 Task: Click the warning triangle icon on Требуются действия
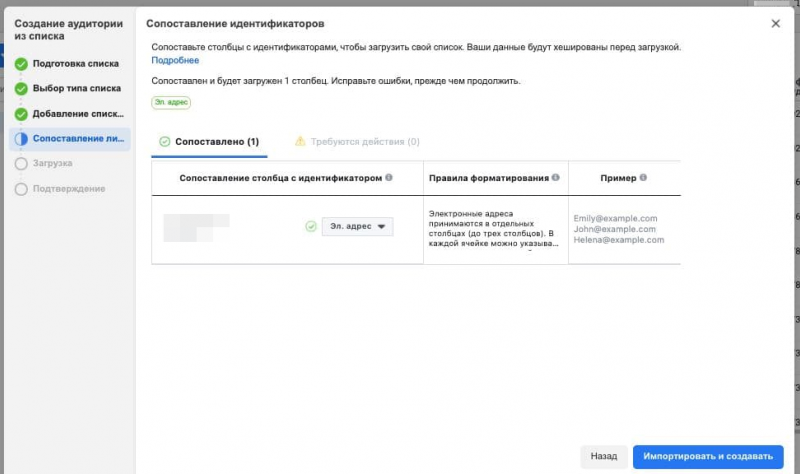[300, 141]
